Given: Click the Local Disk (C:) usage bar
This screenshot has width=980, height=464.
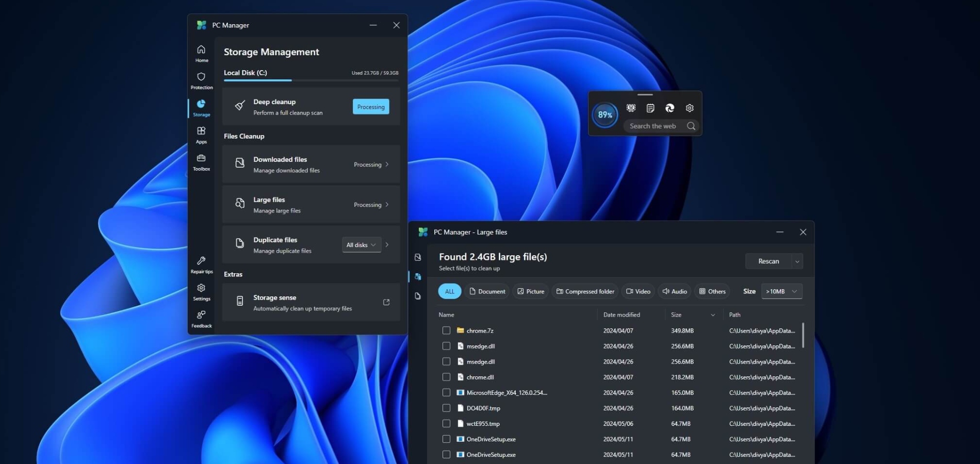Looking at the screenshot, I should tap(311, 80).
